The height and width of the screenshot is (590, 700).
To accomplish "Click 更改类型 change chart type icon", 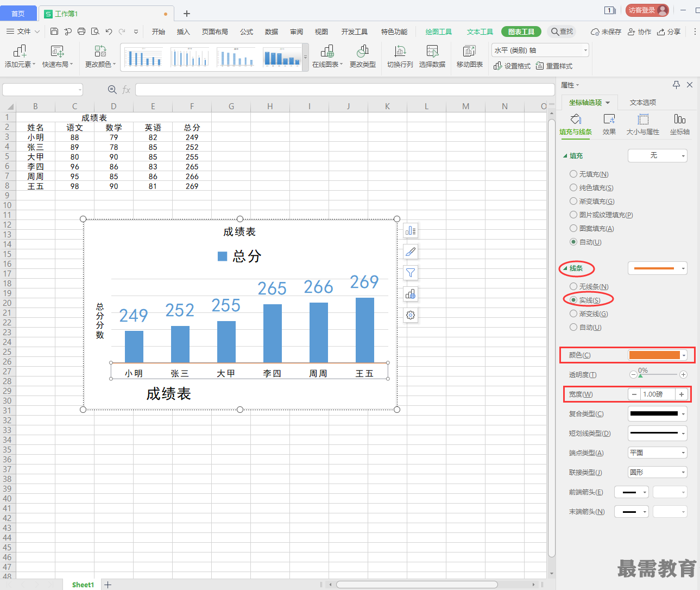I will click(x=363, y=57).
